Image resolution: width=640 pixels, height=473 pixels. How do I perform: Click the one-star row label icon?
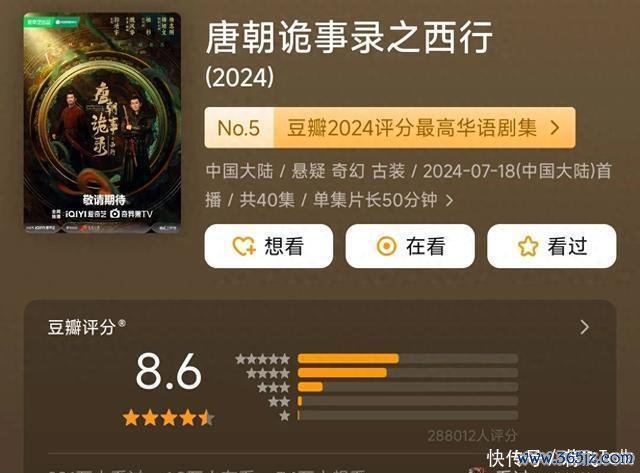click(284, 416)
